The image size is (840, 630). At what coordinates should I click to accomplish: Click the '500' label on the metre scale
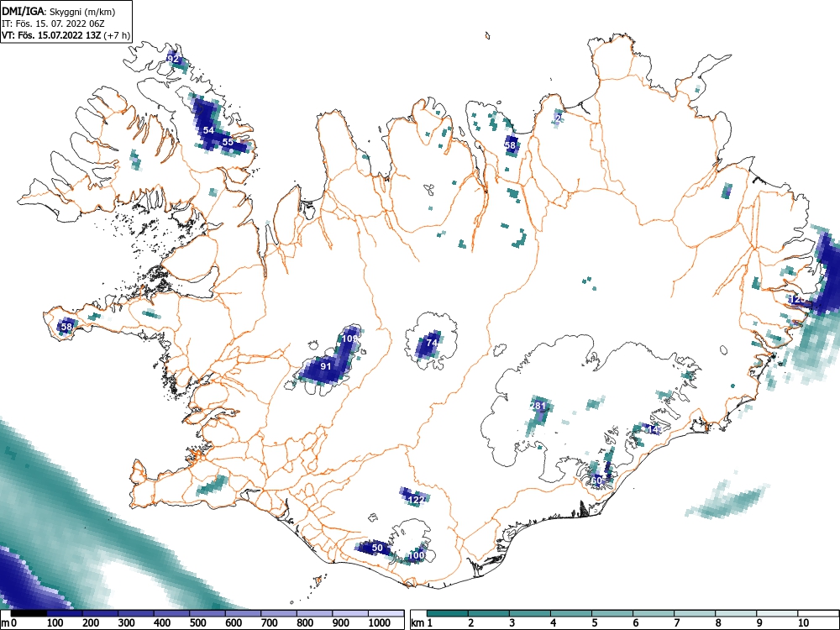pos(197,623)
